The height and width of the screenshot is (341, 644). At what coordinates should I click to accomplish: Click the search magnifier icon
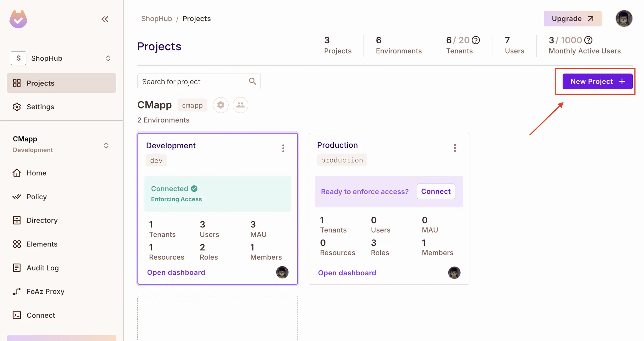point(253,81)
